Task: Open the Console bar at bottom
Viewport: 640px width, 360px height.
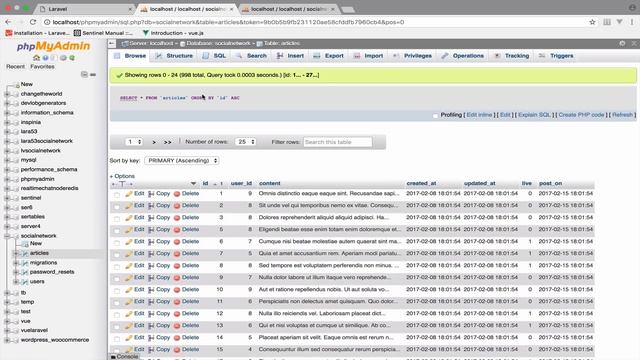Action: (x=124, y=356)
